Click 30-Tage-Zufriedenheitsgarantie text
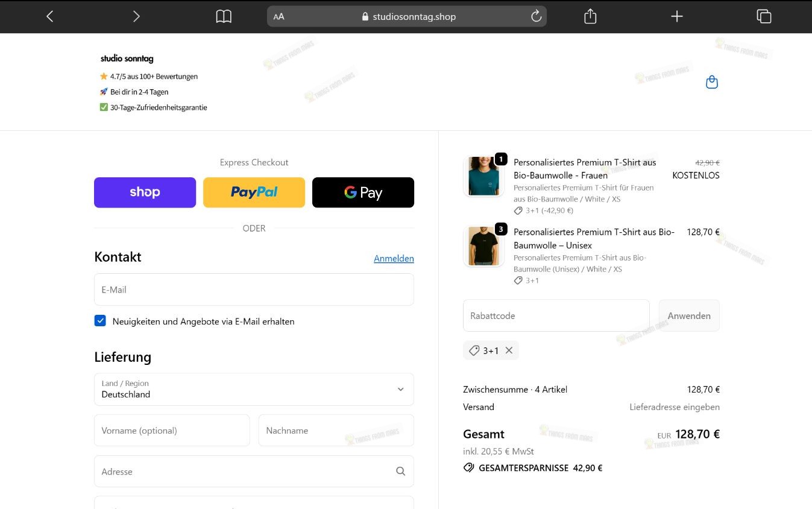Image resolution: width=812 pixels, height=509 pixels. 159,107
